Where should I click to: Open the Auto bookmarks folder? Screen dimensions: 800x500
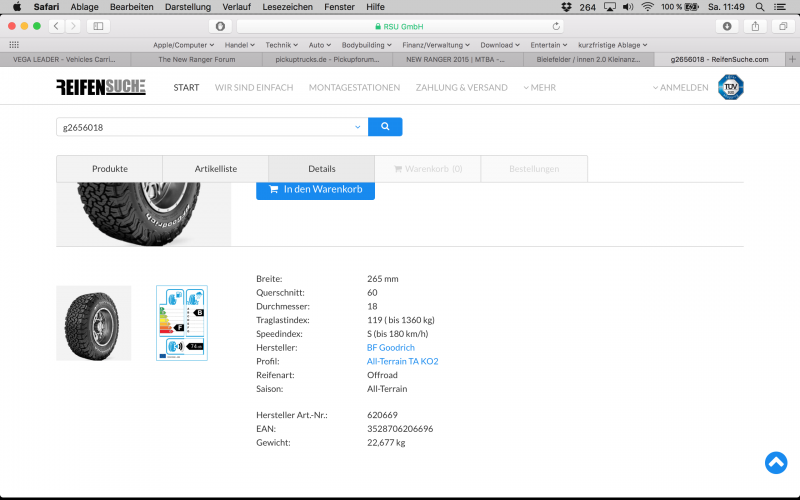coord(320,45)
